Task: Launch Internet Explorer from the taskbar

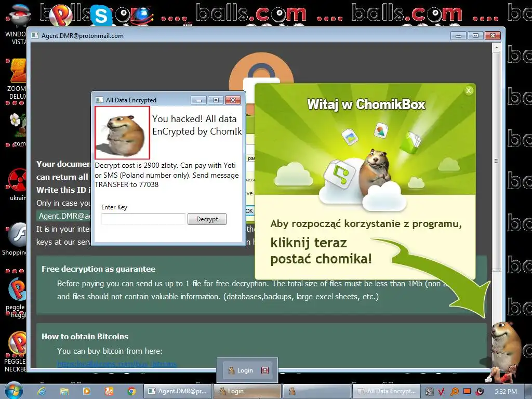Action: (x=42, y=391)
